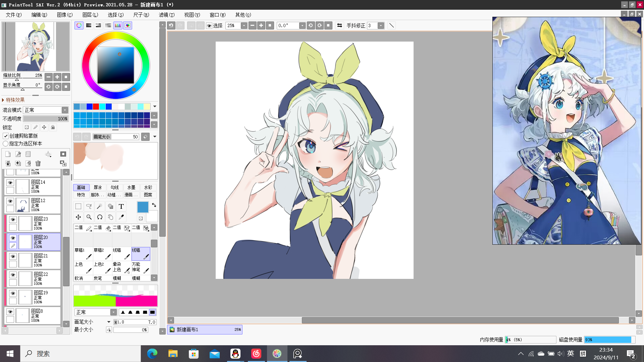Open the 手抖修正 stabilizer dropdown

(381, 25)
